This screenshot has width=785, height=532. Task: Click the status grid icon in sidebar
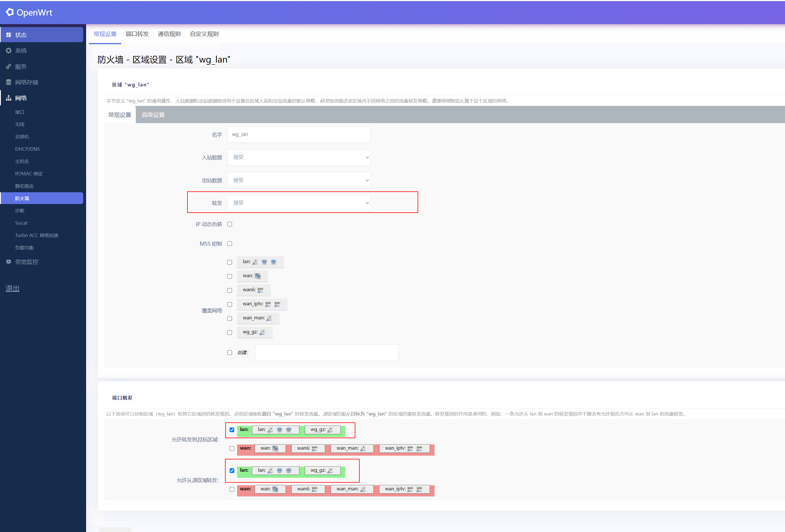click(9, 35)
